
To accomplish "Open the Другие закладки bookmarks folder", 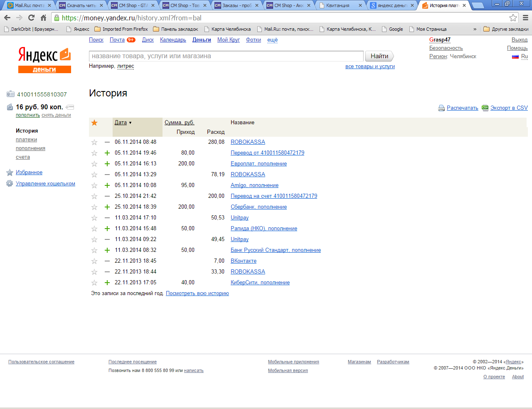I will click(506, 29).
